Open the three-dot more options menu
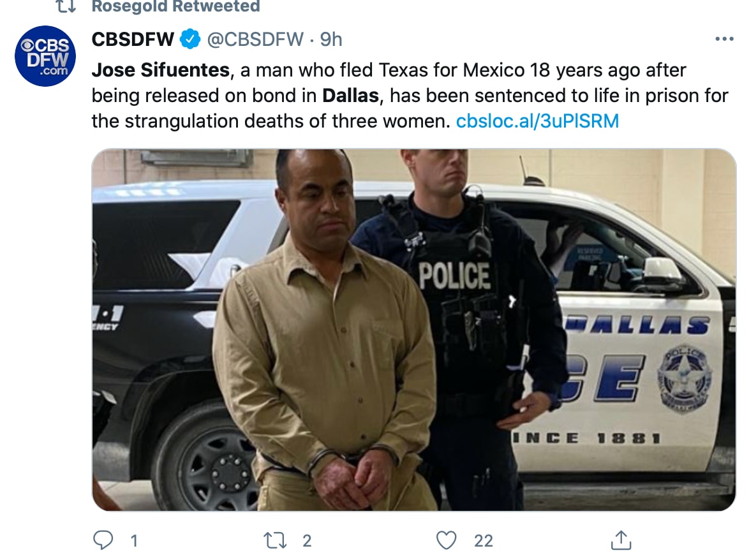749x560 pixels. click(x=724, y=40)
